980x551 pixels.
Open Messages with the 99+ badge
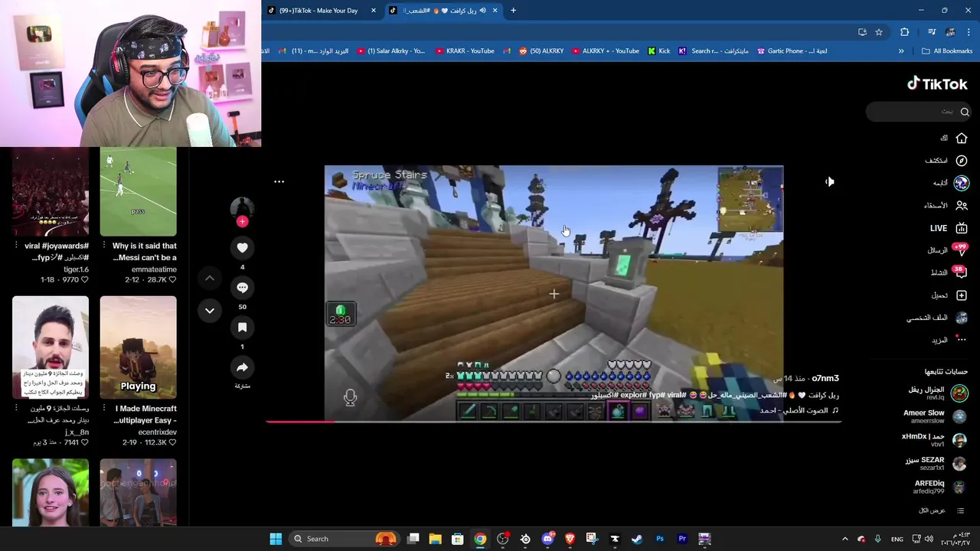click(x=962, y=250)
